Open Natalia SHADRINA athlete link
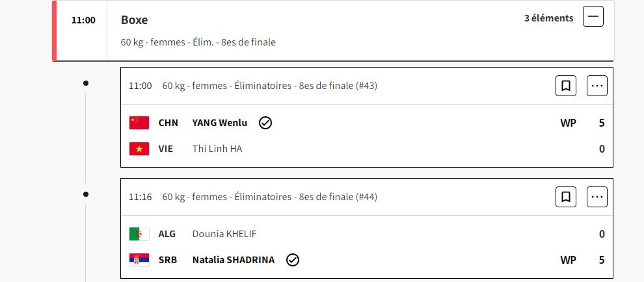 coord(233,260)
